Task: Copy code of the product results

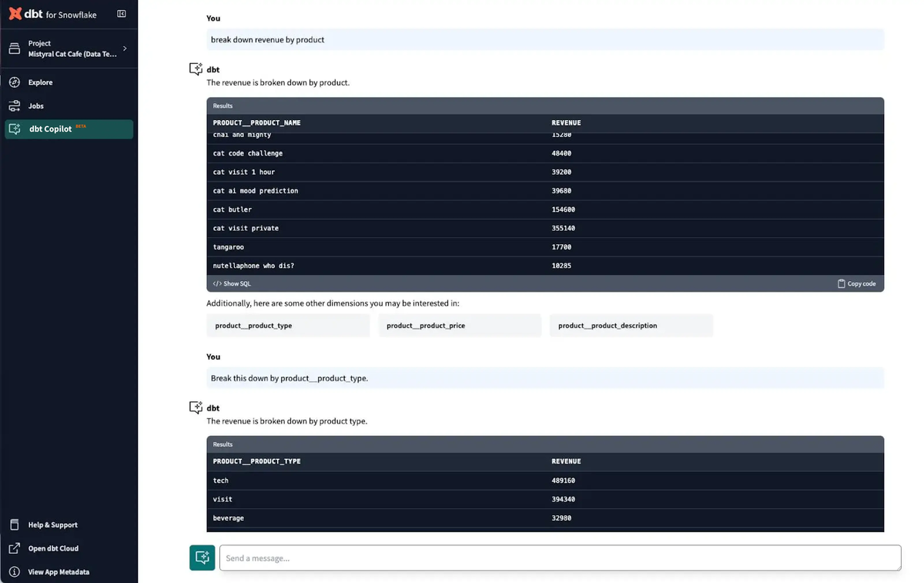Action: point(857,283)
